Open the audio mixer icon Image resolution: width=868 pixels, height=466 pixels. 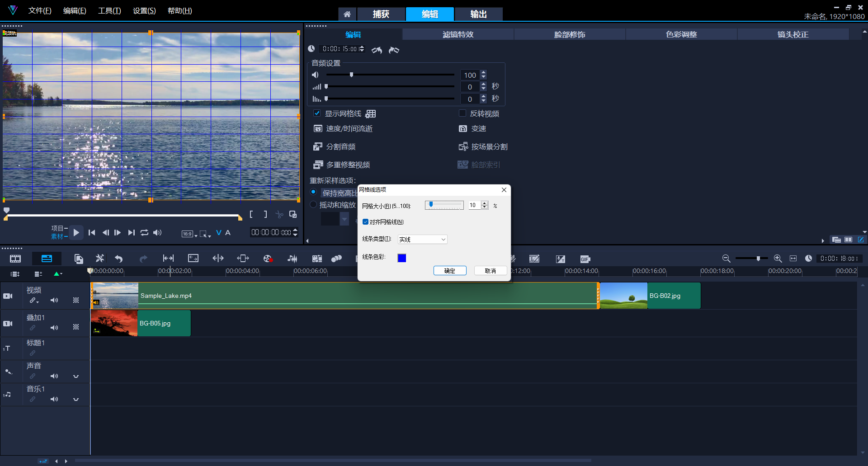point(292,259)
